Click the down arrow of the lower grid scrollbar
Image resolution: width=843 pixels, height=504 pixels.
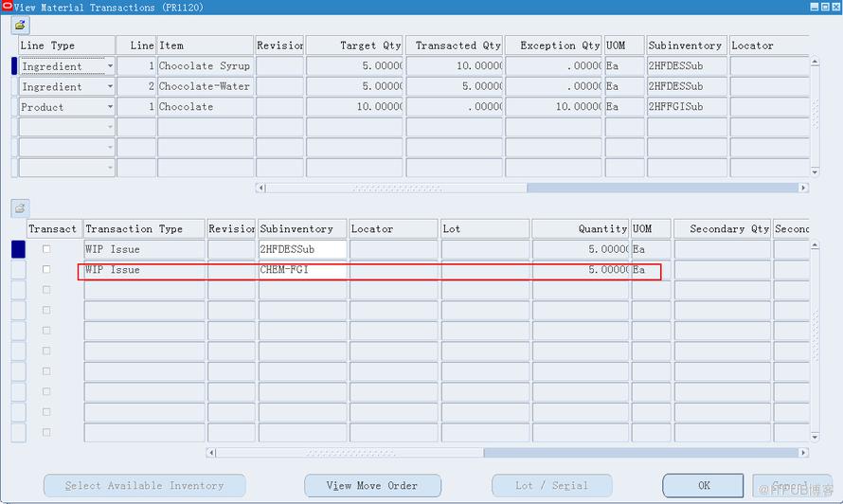(x=815, y=437)
